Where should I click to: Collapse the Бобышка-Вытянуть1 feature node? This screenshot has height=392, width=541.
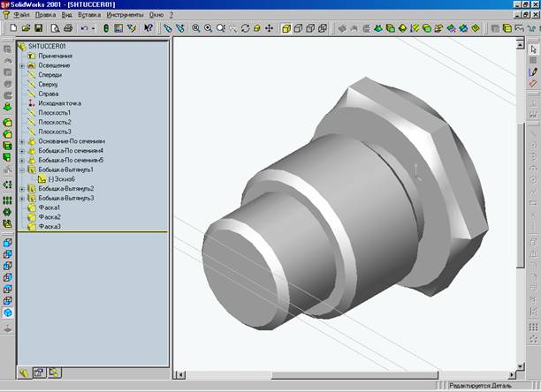click(x=21, y=169)
